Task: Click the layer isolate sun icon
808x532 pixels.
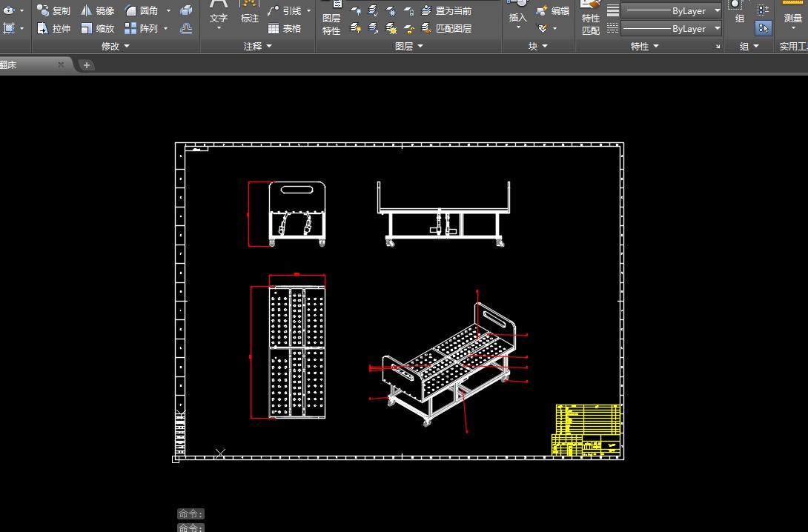Action: (391, 28)
